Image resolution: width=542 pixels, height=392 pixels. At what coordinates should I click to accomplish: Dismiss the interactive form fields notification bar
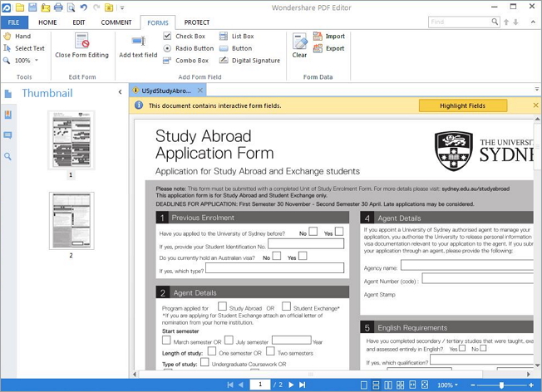click(x=536, y=105)
